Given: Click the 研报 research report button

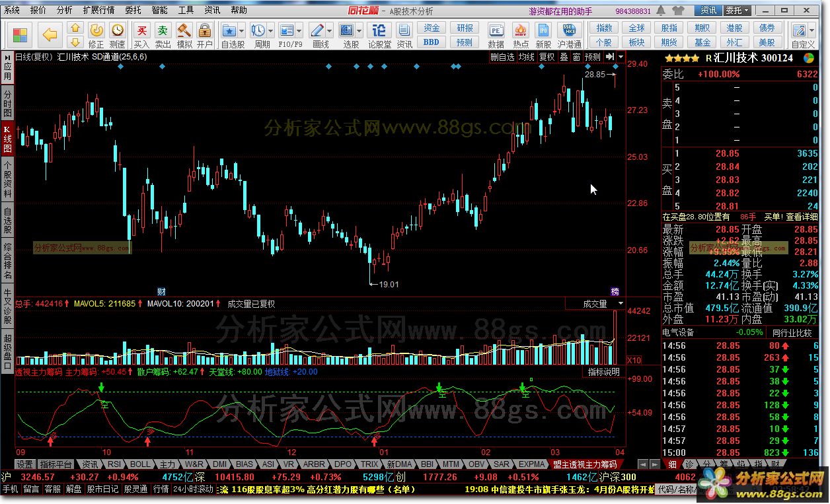Looking at the screenshot, I should click(x=465, y=28).
